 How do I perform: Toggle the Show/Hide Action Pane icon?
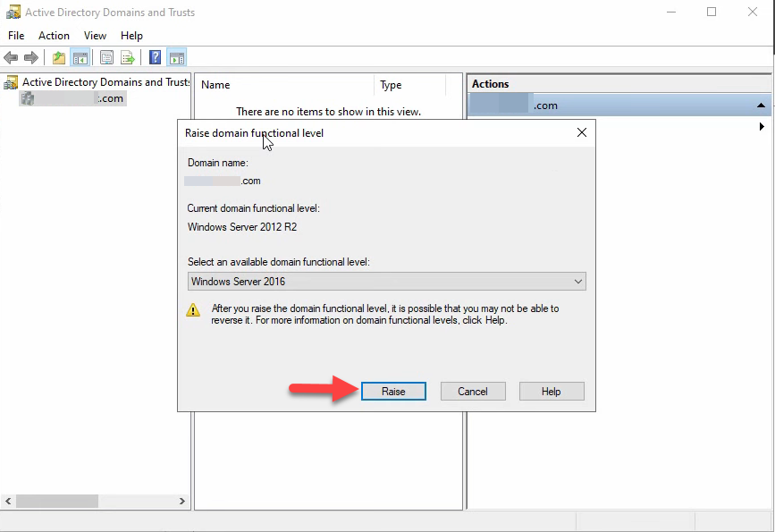[x=177, y=58]
